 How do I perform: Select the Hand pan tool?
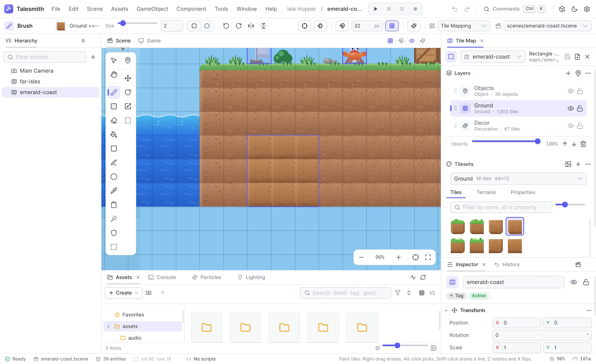click(114, 75)
